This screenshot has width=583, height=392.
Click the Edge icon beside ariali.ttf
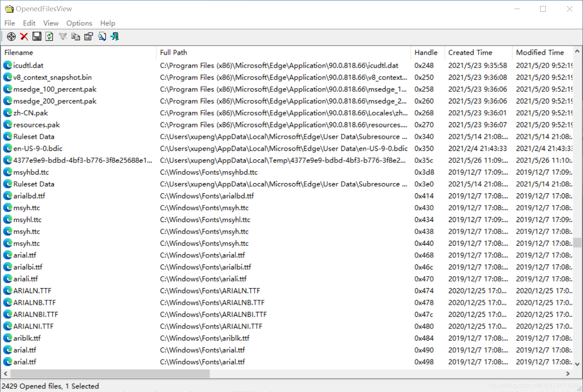(8, 279)
